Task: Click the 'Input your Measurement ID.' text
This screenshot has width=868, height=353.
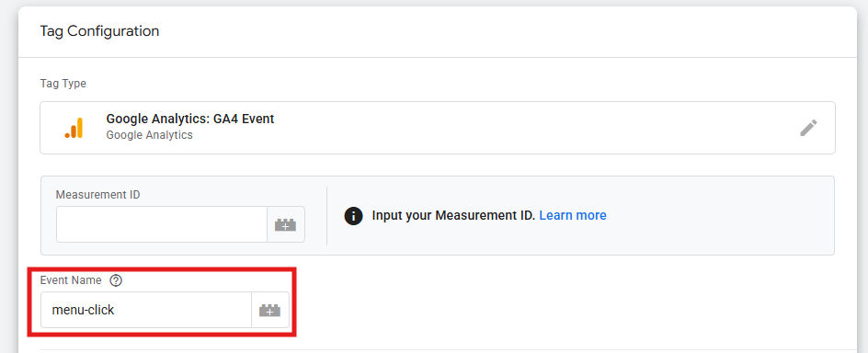Action: tap(453, 215)
